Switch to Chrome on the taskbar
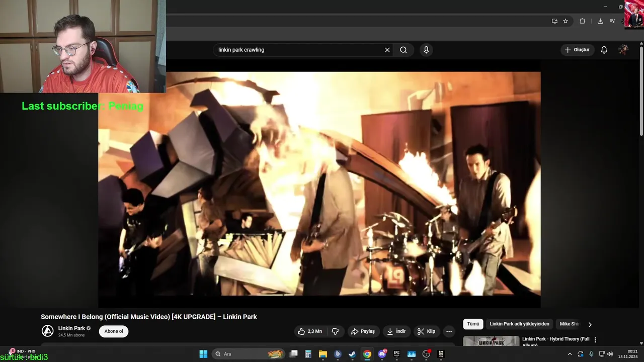This screenshot has width=644, height=362. click(x=367, y=354)
